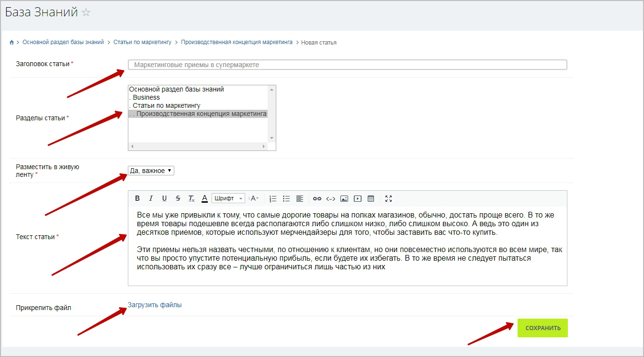Image resolution: width=644 pixels, height=357 pixels.
Task: Expand the 'Да, важное' live feed dropdown
Action: pos(151,171)
